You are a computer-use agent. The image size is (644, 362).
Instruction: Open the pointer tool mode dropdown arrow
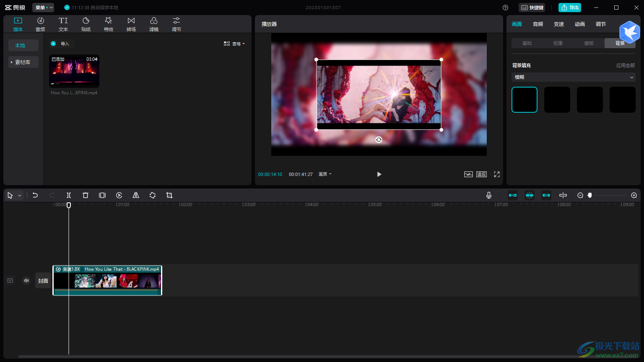click(x=19, y=196)
